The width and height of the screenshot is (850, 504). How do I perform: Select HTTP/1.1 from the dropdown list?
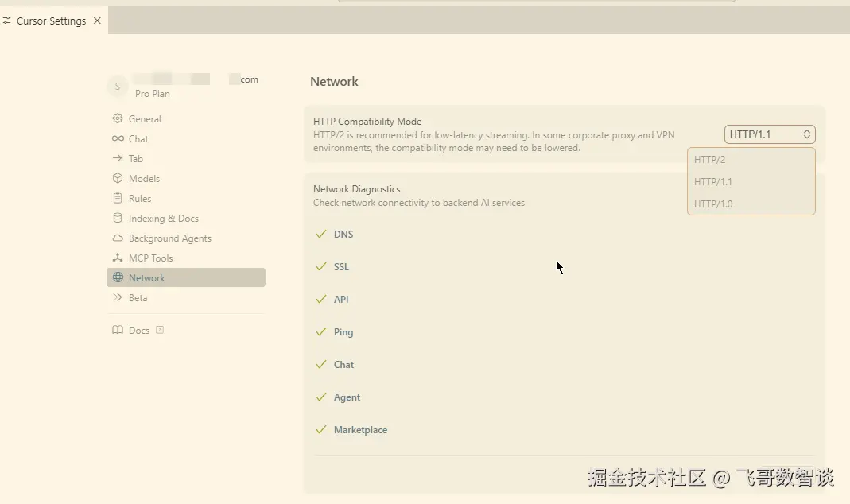click(751, 181)
